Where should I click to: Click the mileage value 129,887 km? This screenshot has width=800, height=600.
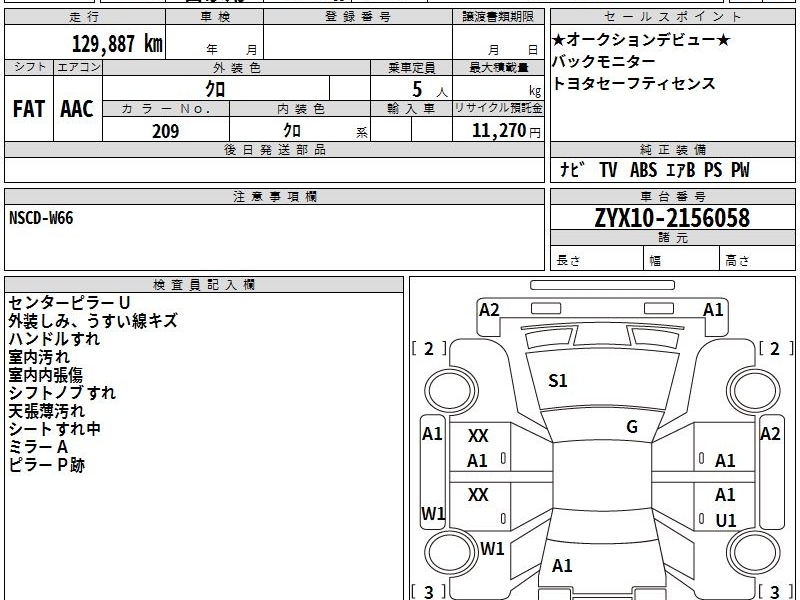pos(117,43)
